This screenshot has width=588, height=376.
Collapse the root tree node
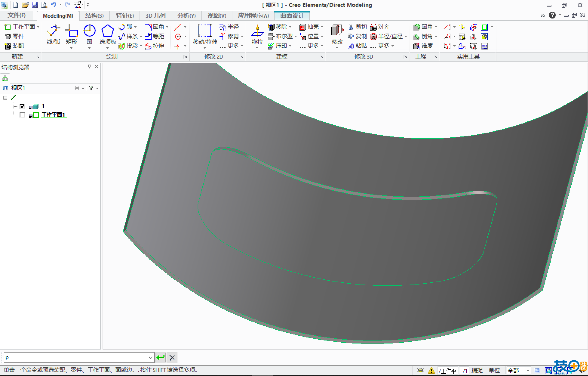coord(5,98)
